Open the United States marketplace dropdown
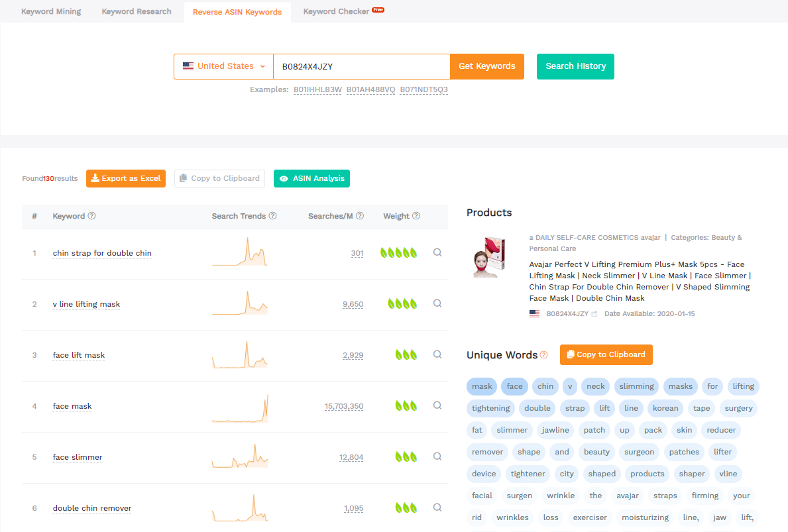The height and width of the screenshot is (532, 788). [224, 66]
